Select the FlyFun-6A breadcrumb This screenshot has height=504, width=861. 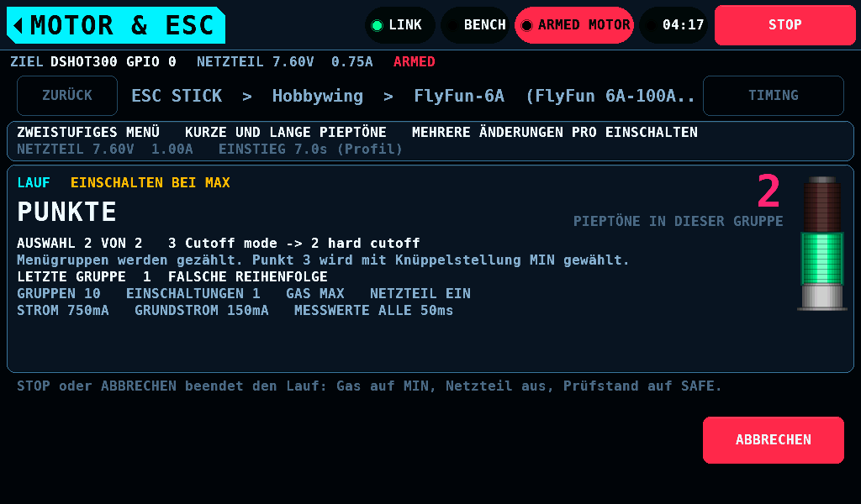[459, 96]
